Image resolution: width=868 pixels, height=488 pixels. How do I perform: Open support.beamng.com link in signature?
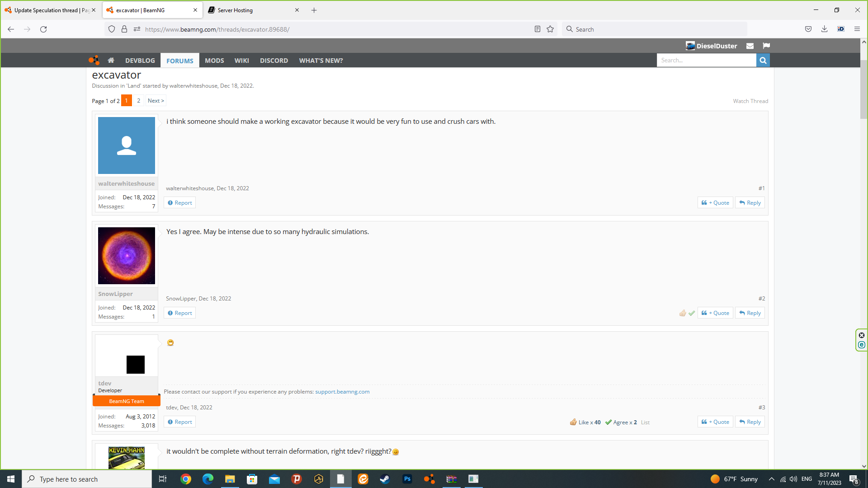click(x=342, y=392)
